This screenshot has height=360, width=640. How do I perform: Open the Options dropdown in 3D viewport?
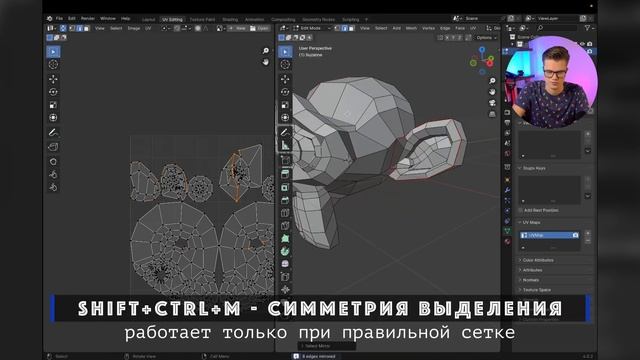pyautogui.click(x=486, y=38)
